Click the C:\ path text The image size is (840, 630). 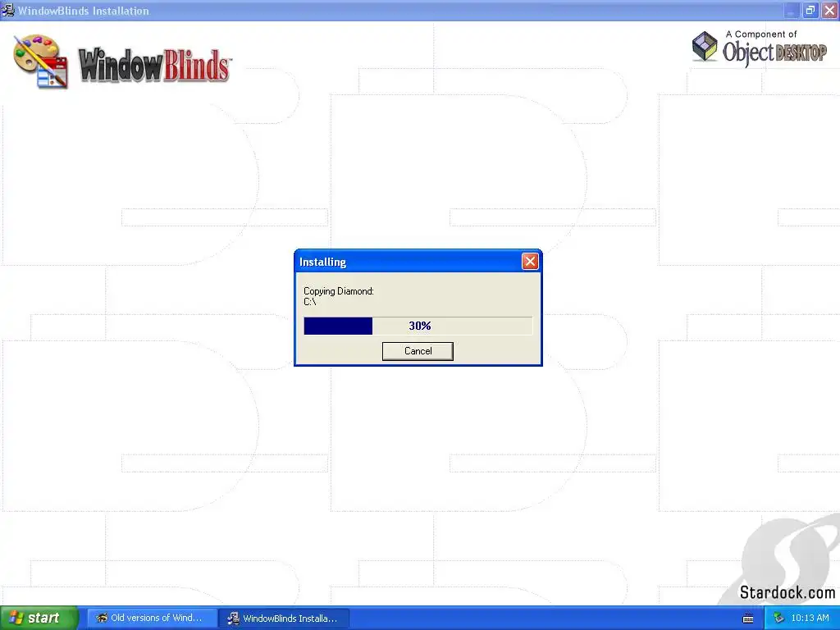point(309,302)
